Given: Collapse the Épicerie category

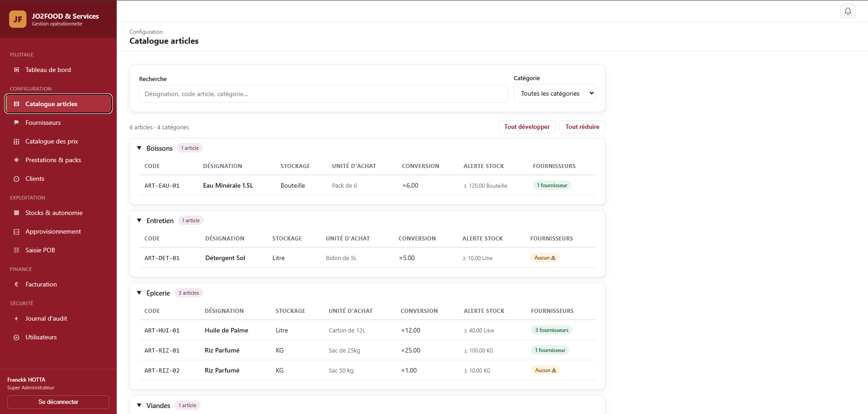Looking at the screenshot, I should (139, 293).
